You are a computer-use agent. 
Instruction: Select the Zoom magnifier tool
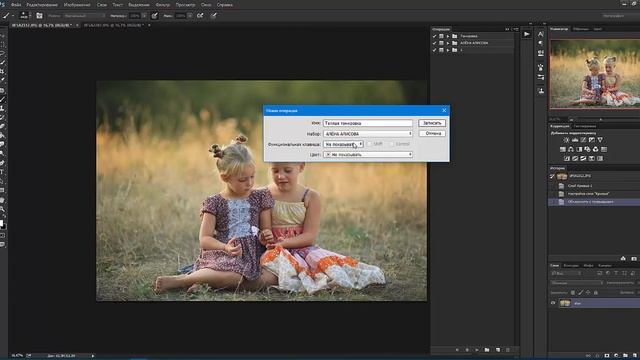[x=2, y=209]
